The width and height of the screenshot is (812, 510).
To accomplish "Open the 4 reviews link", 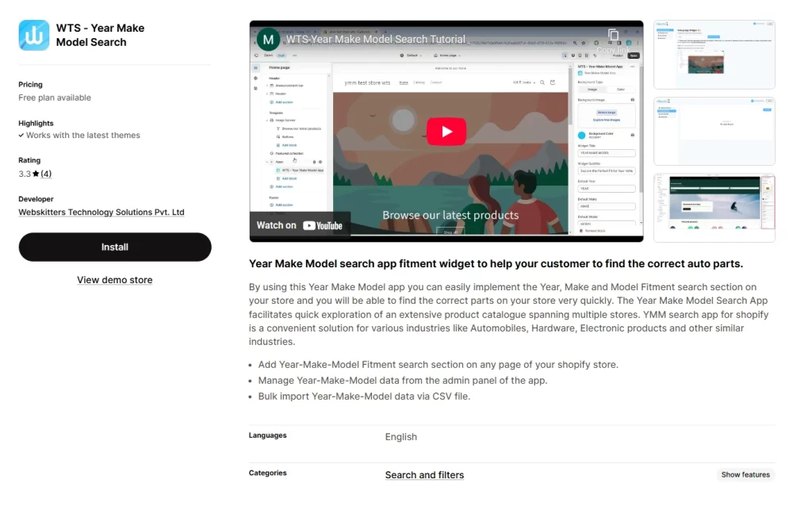I will 46,174.
